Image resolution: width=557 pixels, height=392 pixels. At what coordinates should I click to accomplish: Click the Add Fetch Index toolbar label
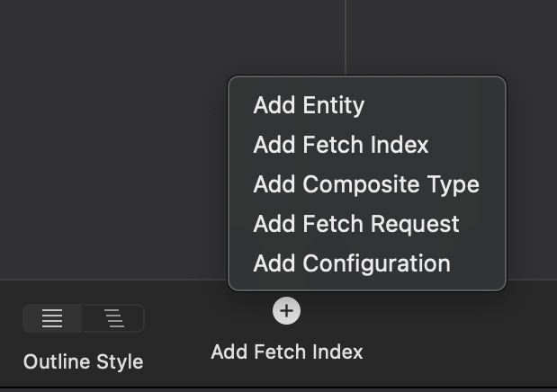pos(287,352)
